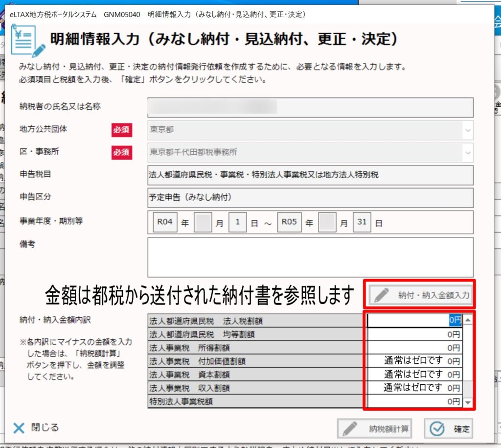Click the 確定 confirm button
The height and width of the screenshot is (448, 501).
click(449, 429)
